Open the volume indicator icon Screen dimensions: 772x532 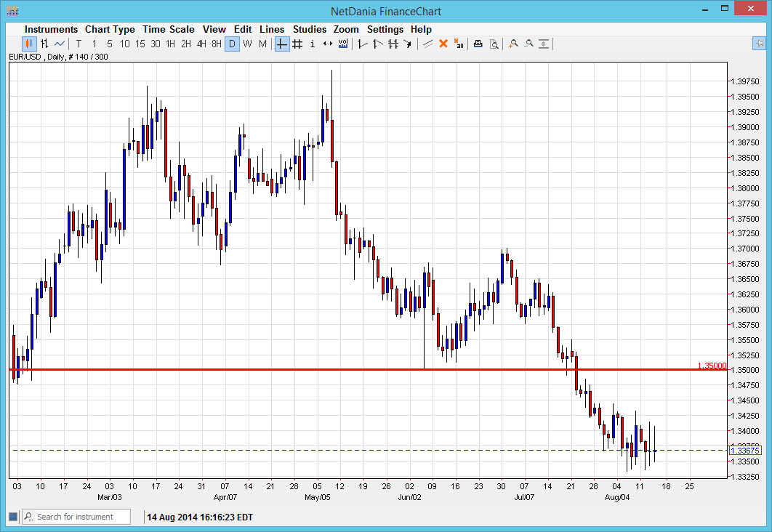(x=343, y=44)
